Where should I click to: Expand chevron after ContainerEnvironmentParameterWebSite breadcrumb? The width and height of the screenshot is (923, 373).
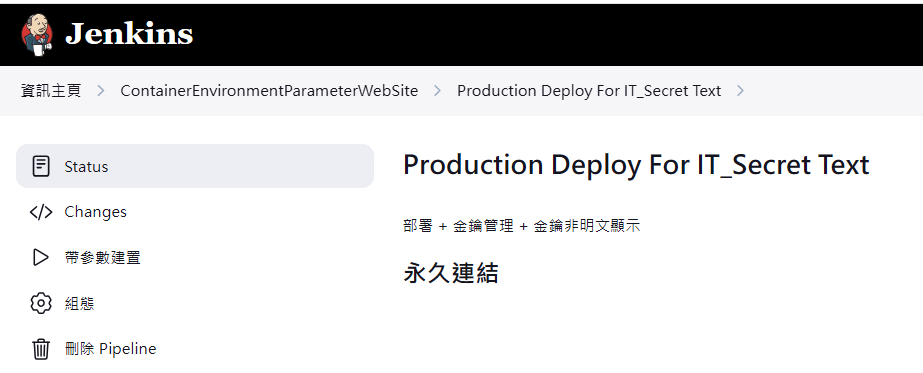point(437,91)
